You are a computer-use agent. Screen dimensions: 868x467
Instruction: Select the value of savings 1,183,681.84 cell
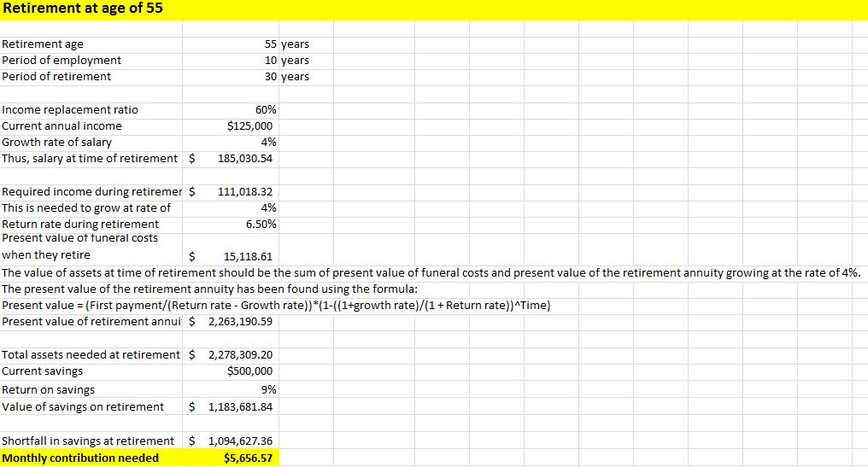coord(240,406)
